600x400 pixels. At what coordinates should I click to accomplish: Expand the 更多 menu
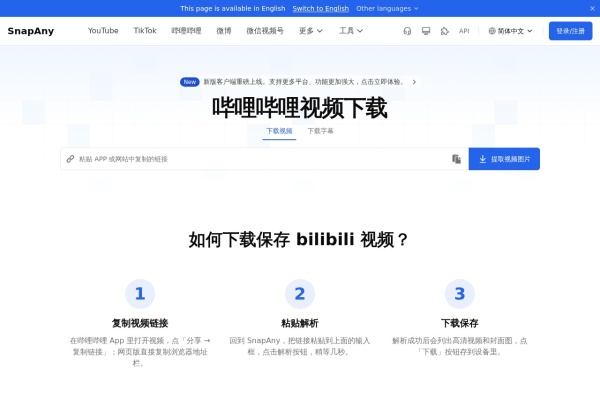(x=310, y=31)
